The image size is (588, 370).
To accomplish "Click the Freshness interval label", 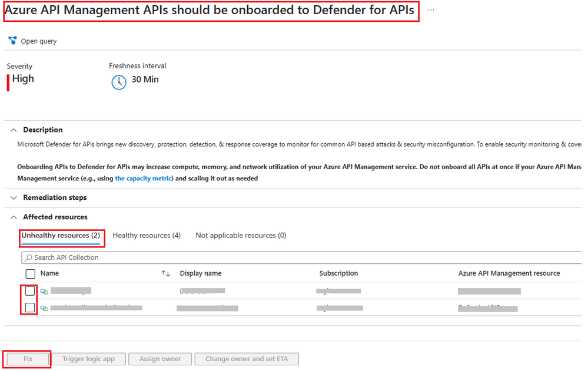I will click(x=138, y=65).
